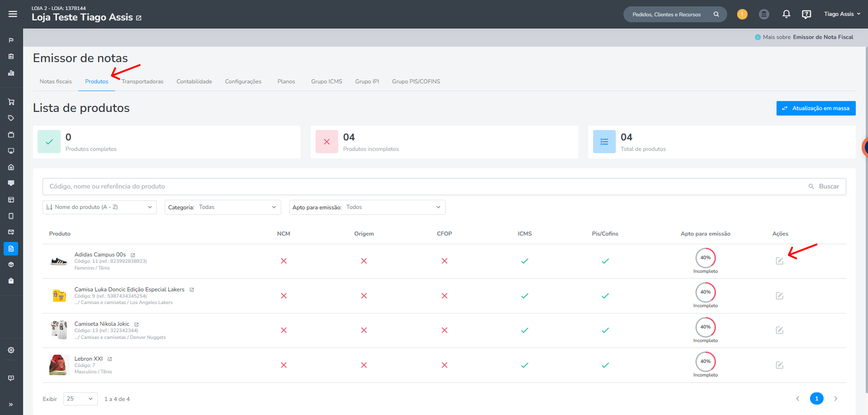Switch to the Contabilidade tab
The width and height of the screenshot is (868, 415).
[194, 82]
